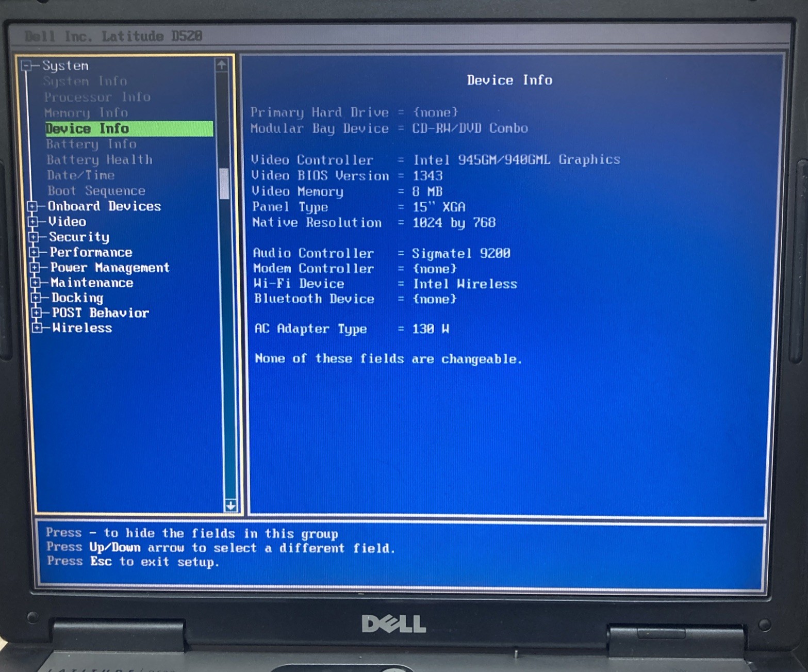The height and width of the screenshot is (672, 808).
Task: Click the 'Press Esc to exit setup' hint
Action: click(x=133, y=562)
